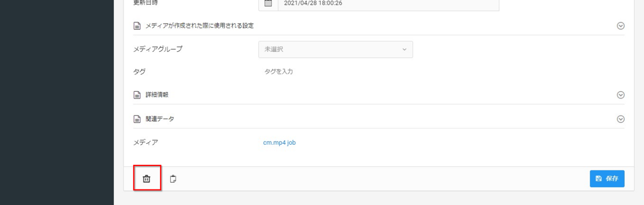Screen dimensions: 644x205
Task: Open the メディアグループ dropdown showing 未選択
Action: [335, 49]
